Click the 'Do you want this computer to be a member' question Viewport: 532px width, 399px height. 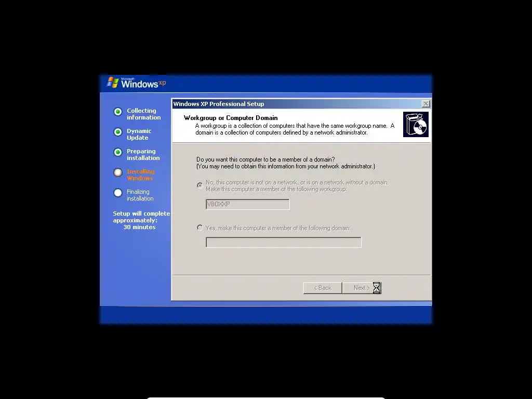coord(265,159)
